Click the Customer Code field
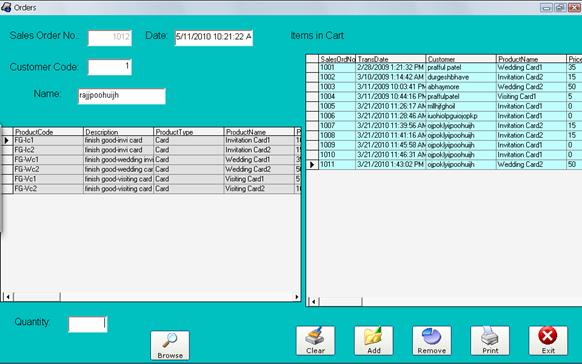The width and height of the screenshot is (582, 364). point(110,67)
